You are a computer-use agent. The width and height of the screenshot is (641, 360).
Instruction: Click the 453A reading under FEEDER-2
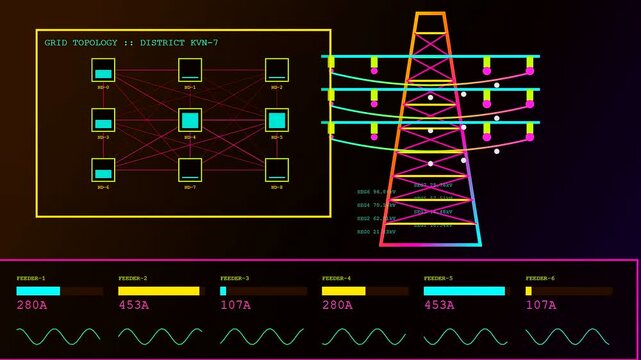coord(133,305)
